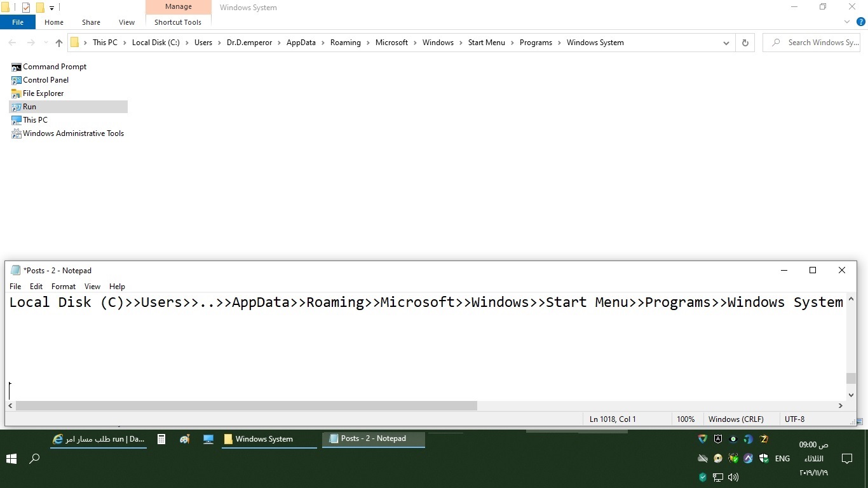Open the Control Panel shortcut
Viewport: 868px width, 488px height.
40,80
